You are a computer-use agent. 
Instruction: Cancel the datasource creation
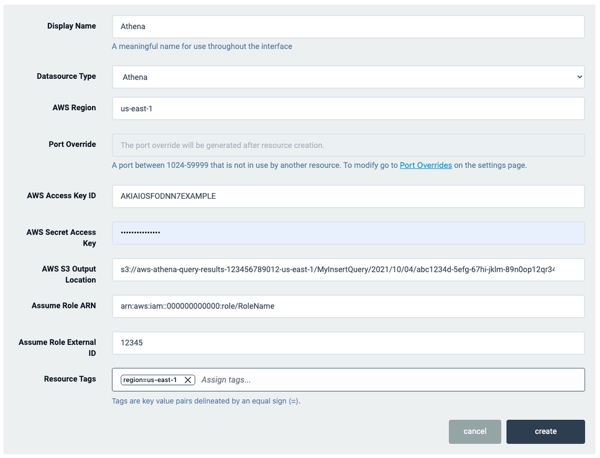(x=475, y=432)
